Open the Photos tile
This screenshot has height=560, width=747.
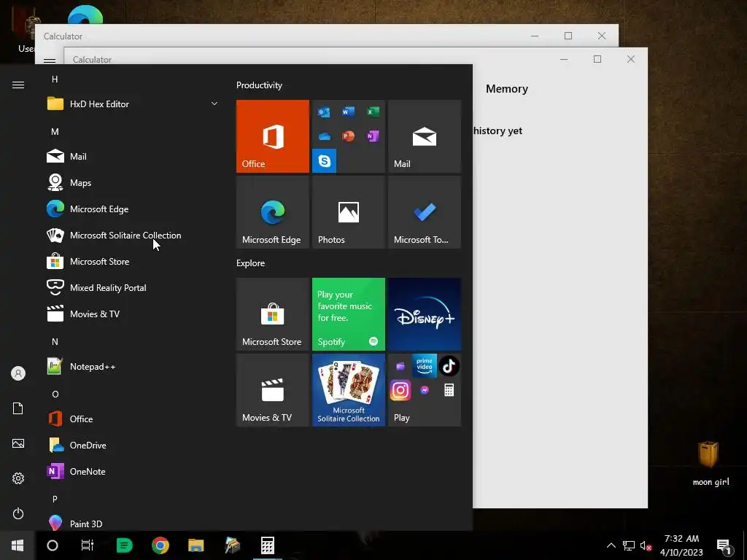click(x=348, y=212)
